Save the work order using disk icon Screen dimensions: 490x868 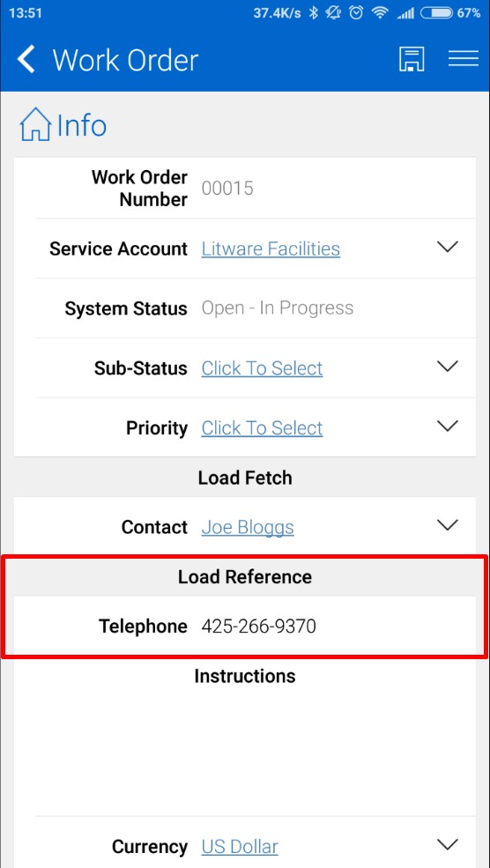[412, 59]
